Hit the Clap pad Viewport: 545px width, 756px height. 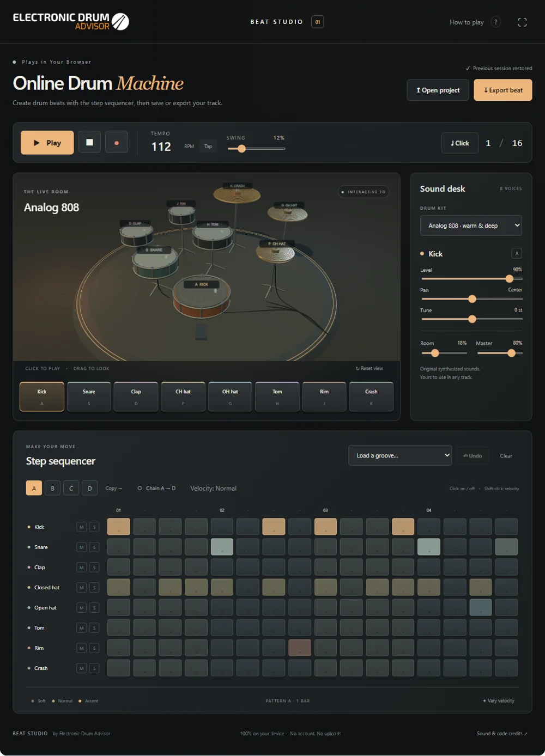136,397
